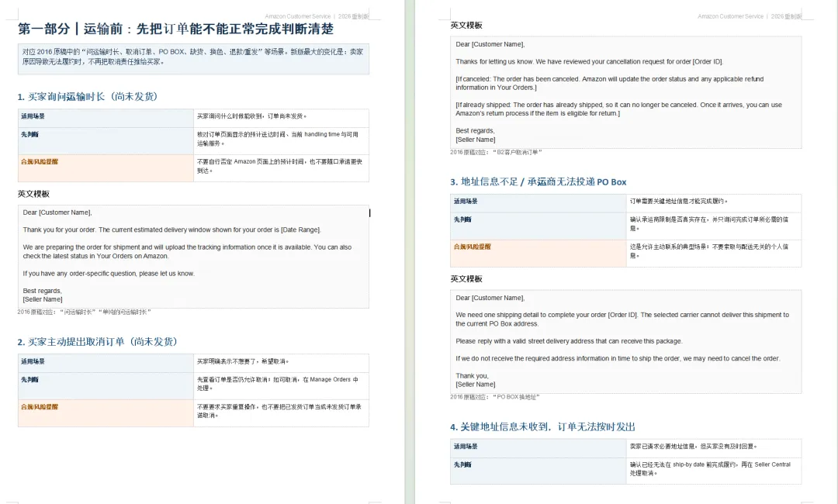Click the paragraph 'We are preparing the order for shipment'
The image size is (838, 504).
pos(187,251)
